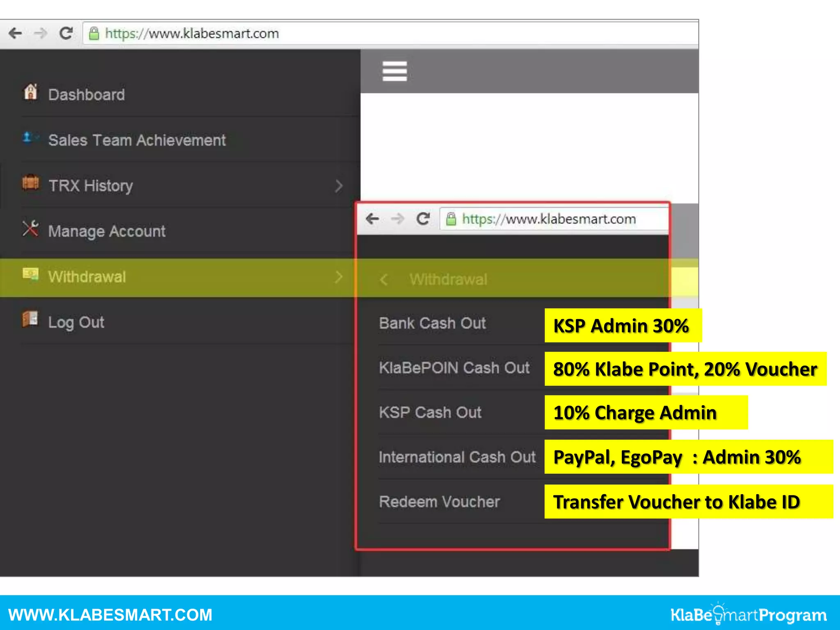Click the KlaBeSmartProgram logo
The image size is (840, 630).
749,614
